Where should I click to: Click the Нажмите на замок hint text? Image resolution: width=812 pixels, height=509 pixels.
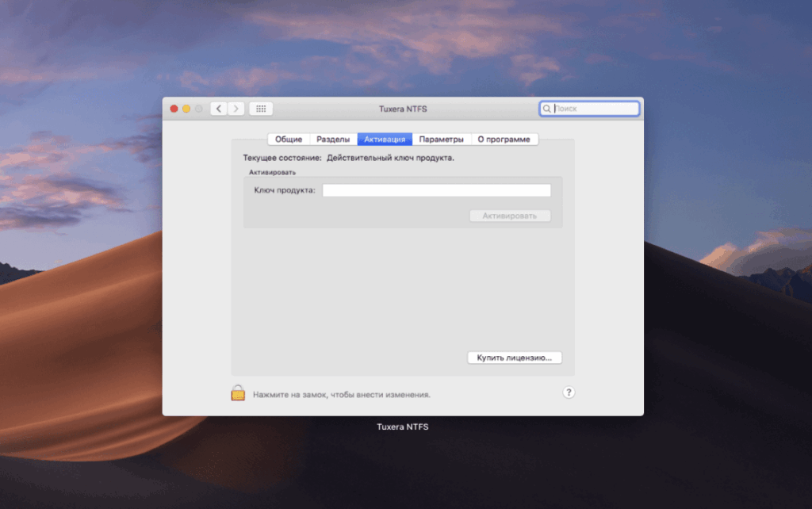pos(342,395)
